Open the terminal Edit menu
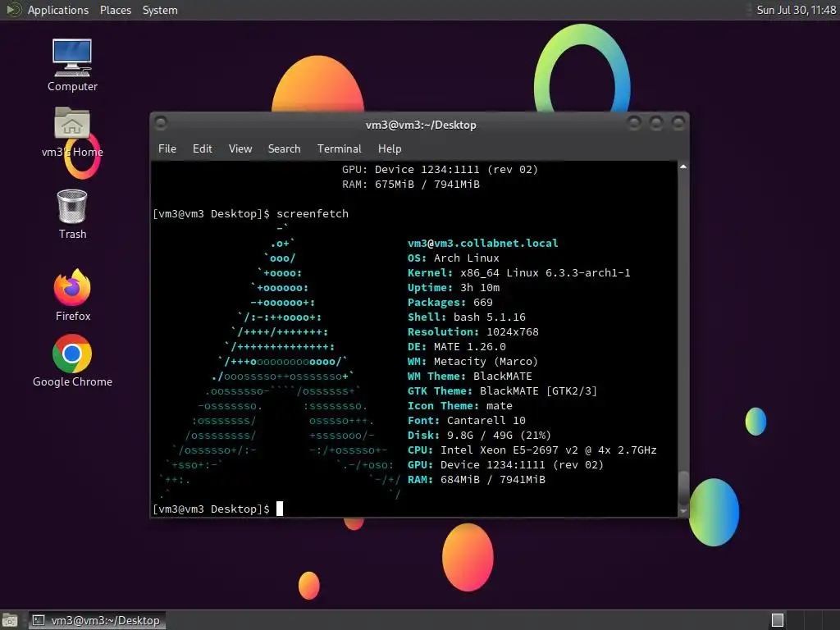This screenshot has width=840, height=630. pyautogui.click(x=202, y=149)
